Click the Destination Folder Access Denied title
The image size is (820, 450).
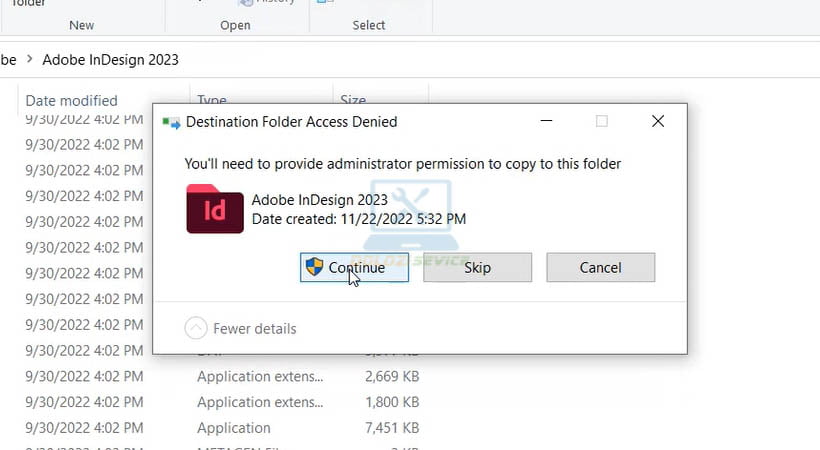point(292,122)
